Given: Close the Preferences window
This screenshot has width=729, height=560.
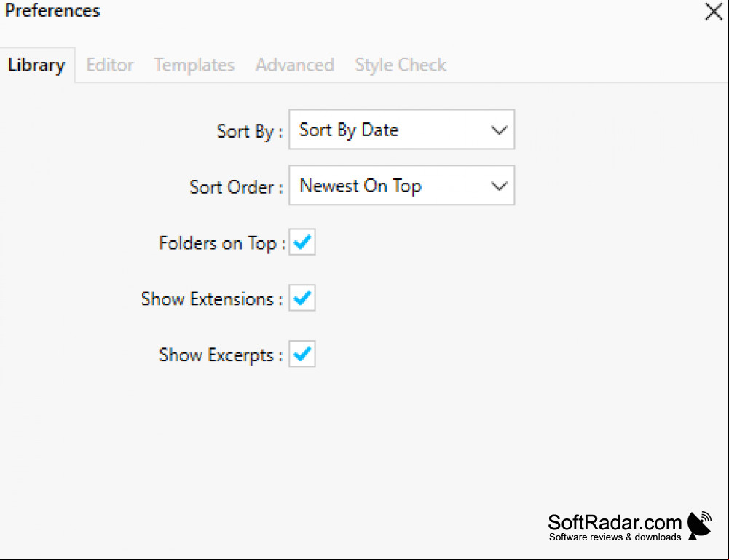Looking at the screenshot, I should click(714, 12).
